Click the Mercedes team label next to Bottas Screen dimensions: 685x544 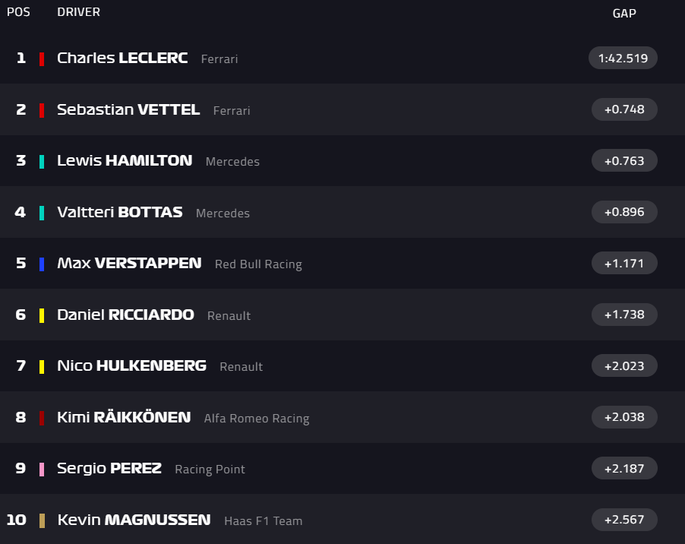tap(223, 213)
